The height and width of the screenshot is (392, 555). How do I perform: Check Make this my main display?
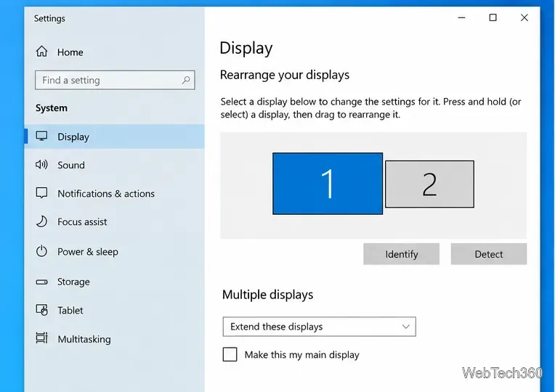[x=230, y=354]
